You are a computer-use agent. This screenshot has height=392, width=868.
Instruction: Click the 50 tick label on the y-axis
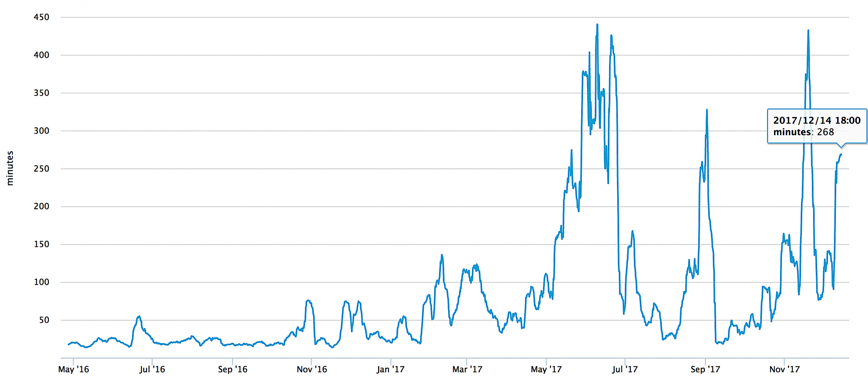tap(44, 320)
